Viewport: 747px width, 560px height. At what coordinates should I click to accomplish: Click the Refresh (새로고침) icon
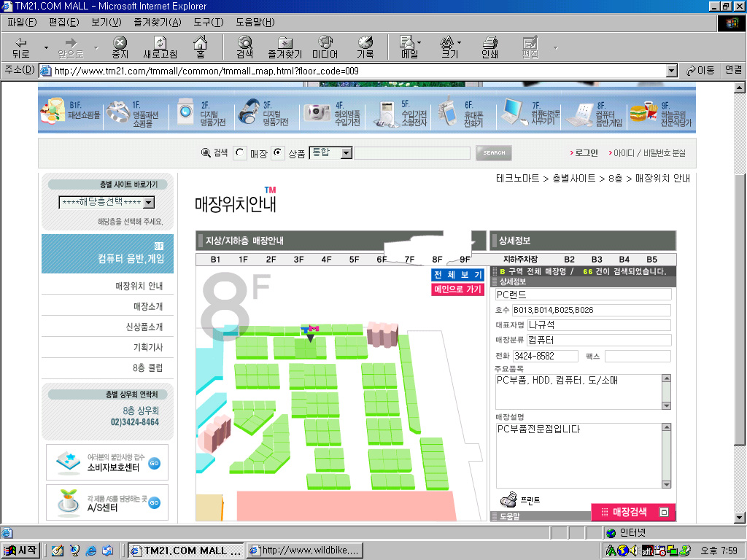pos(160,47)
